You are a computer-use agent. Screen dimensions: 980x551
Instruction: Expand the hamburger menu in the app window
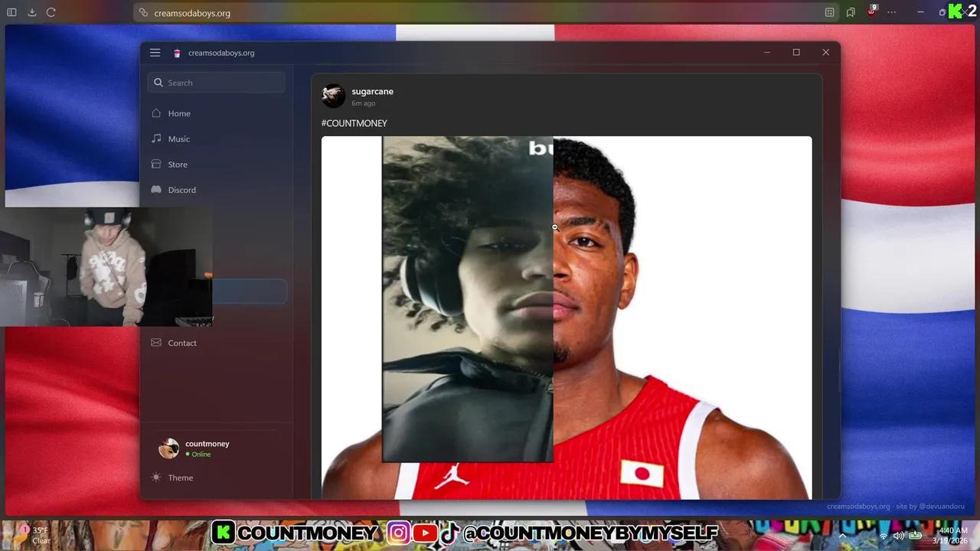pos(155,52)
